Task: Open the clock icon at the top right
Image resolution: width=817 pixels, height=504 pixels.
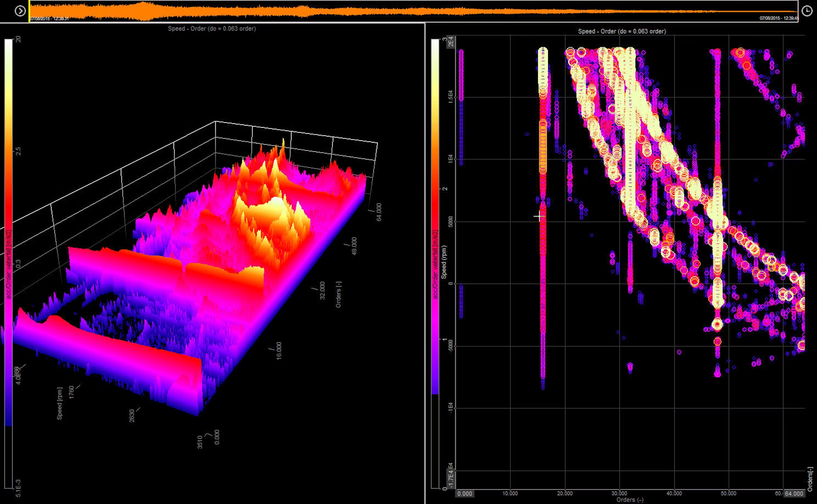Action: click(807, 11)
